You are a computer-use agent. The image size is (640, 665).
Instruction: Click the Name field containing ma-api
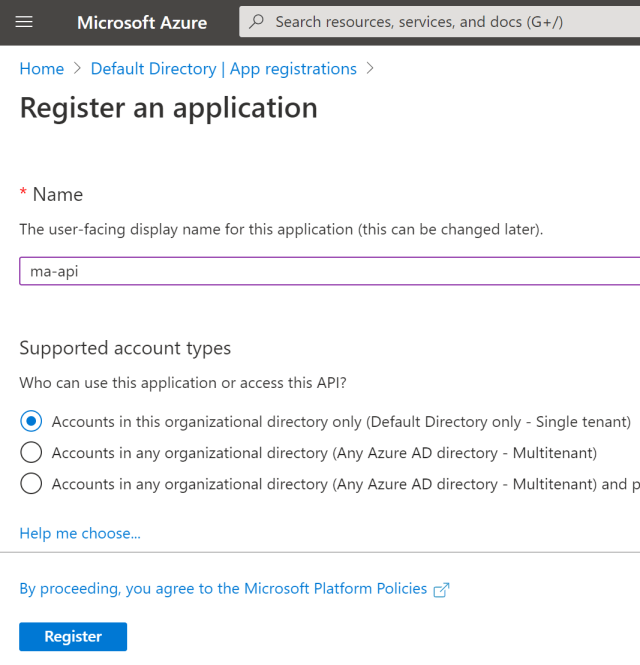[x=330, y=271]
